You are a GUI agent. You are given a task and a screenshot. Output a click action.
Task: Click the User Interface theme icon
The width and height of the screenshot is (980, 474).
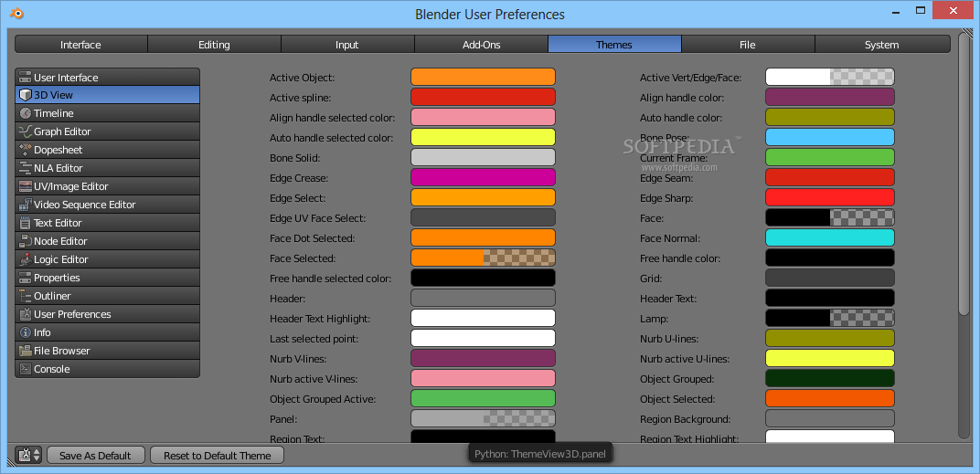(x=25, y=78)
